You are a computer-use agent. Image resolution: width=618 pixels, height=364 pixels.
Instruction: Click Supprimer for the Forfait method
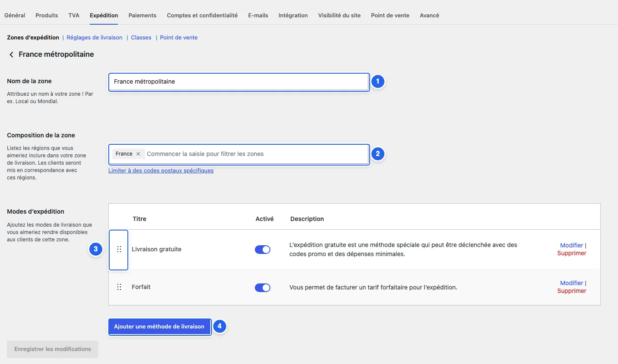572,291
